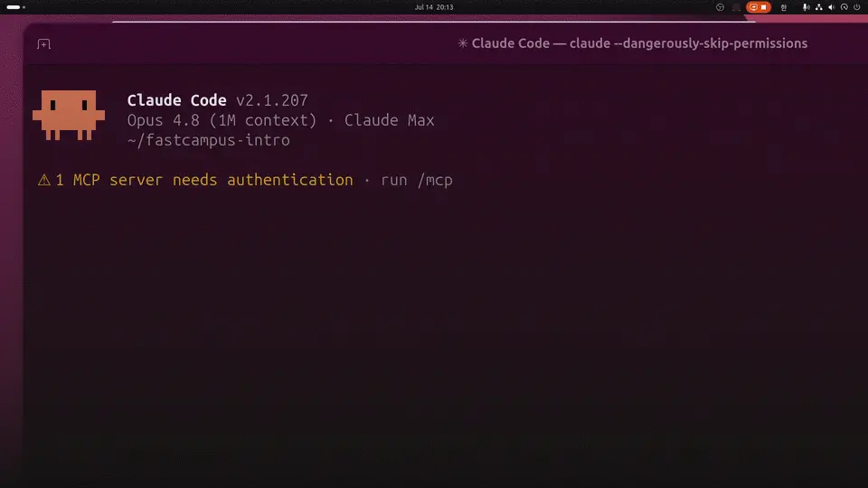
Task: Click the tray icon left of the power button
Action: [x=844, y=7]
